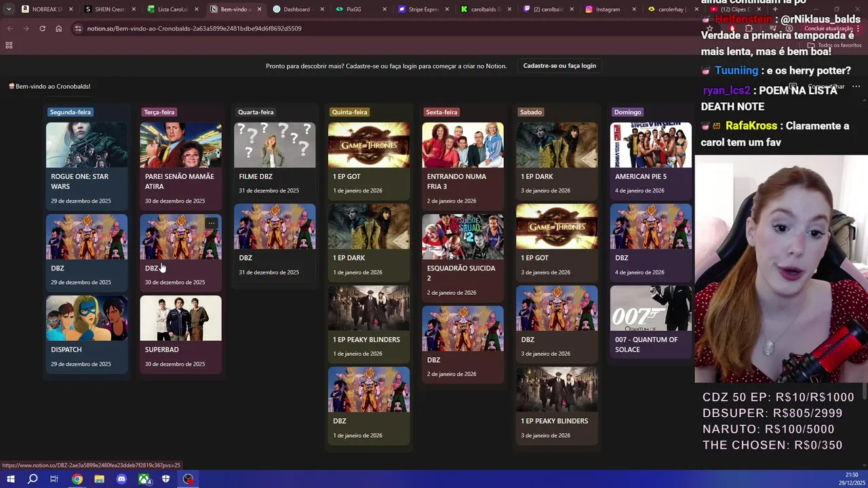Image resolution: width=868 pixels, height=488 pixels.
Task: Open Entrando Numa Fria 3 card
Action: 462,165
